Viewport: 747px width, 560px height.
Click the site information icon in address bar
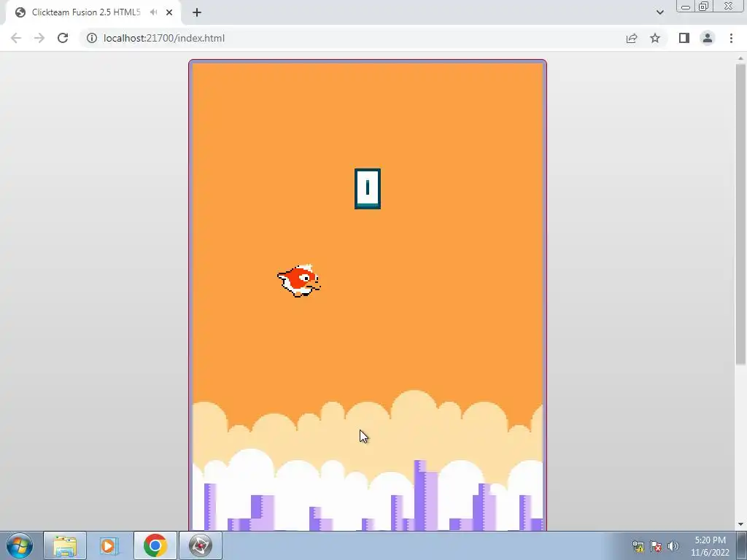pos(92,38)
